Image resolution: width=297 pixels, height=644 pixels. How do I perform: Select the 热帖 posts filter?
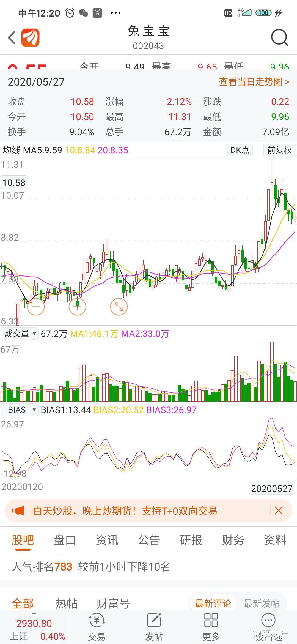point(67,604)
